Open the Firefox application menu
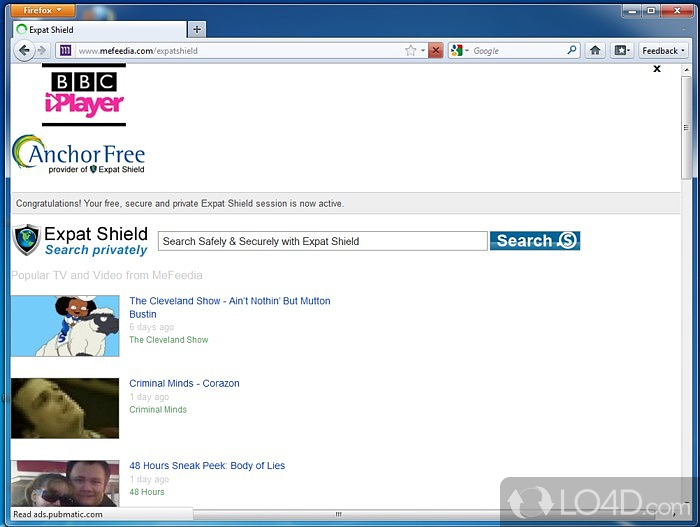 pos(42,10)
